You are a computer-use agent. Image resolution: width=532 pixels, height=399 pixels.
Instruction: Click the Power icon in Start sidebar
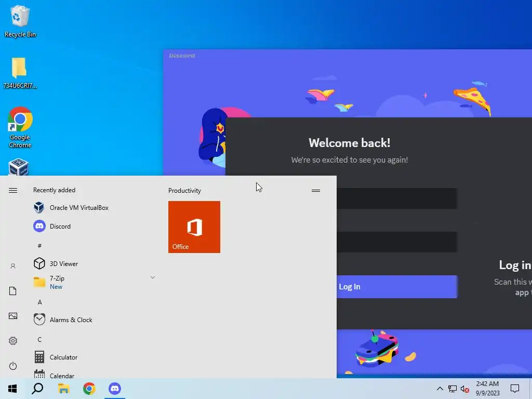(x=13, y=366)
